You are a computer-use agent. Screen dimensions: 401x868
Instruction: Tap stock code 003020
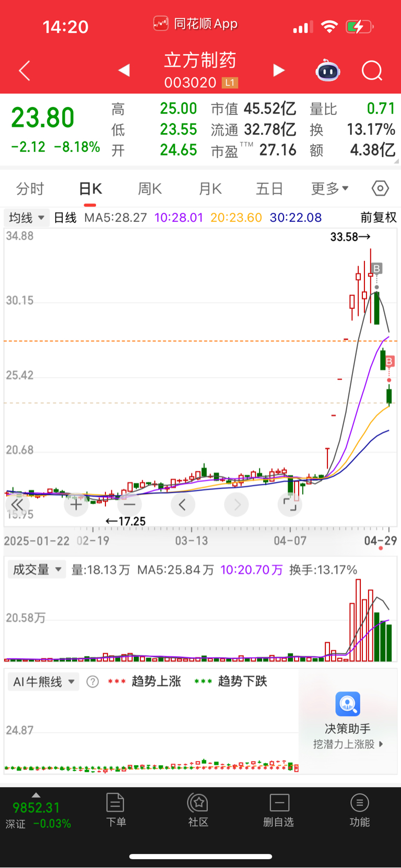coord(190,82)
